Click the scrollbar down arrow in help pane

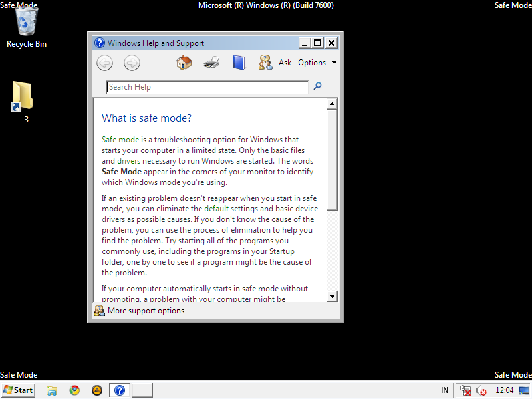332,296
